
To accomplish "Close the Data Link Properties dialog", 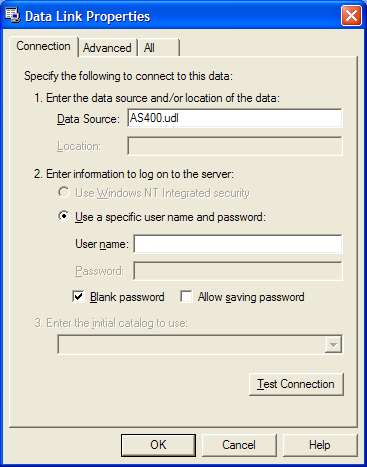I will (x=351, y=16).
